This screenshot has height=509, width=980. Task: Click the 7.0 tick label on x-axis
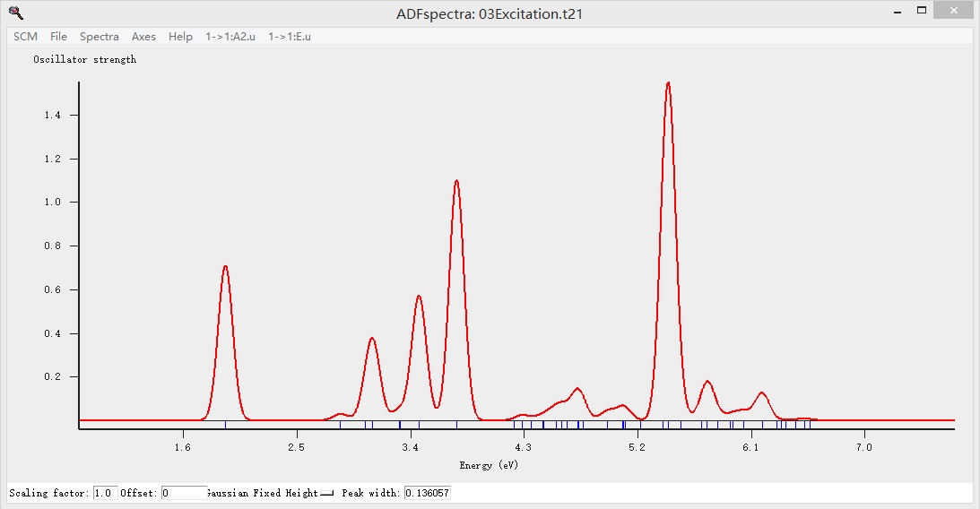tap(863, 447)
